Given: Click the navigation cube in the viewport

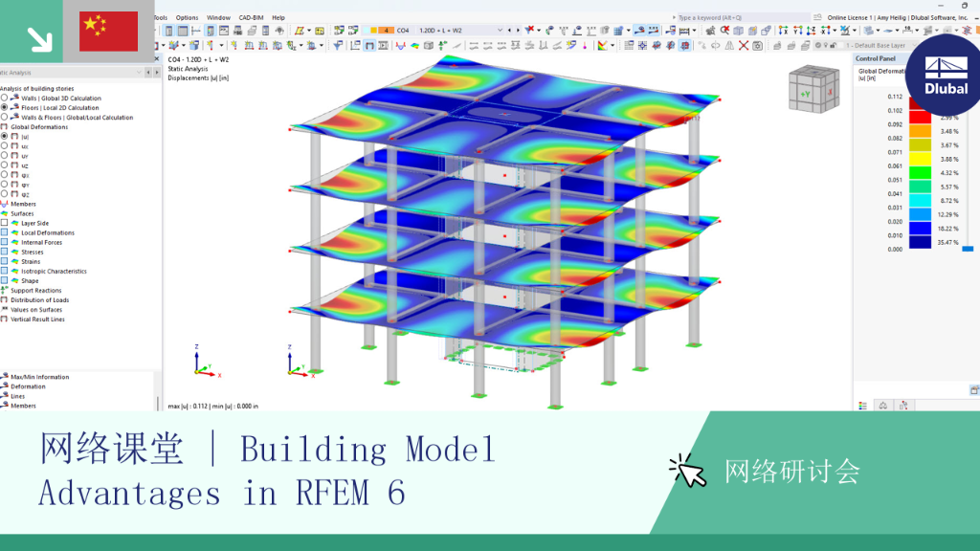Looking at the screenshot, I should [813, 89].
